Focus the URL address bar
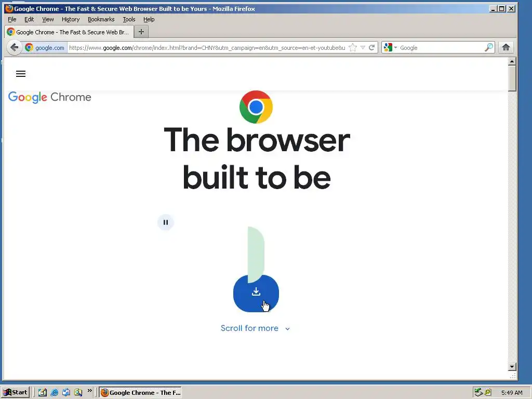This screenshot has width=532, height=399. (x=207, y=47)
